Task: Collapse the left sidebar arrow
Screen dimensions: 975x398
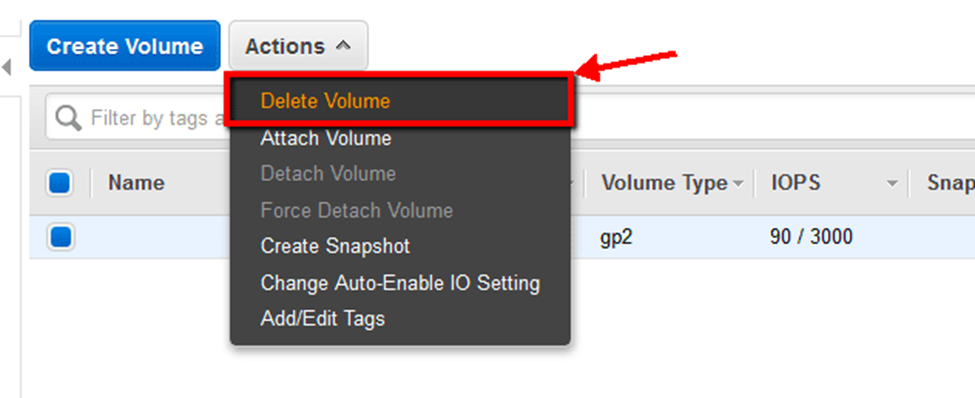Action: (7, 67)
